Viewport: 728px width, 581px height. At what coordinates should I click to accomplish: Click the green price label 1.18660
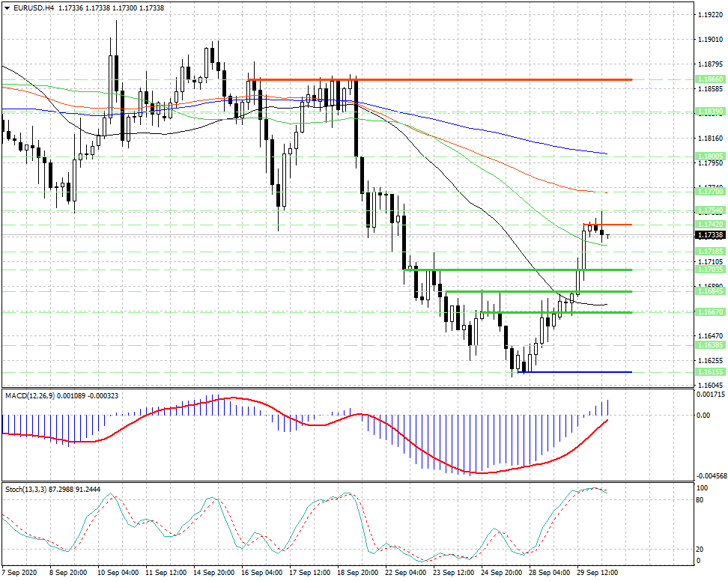710,79
